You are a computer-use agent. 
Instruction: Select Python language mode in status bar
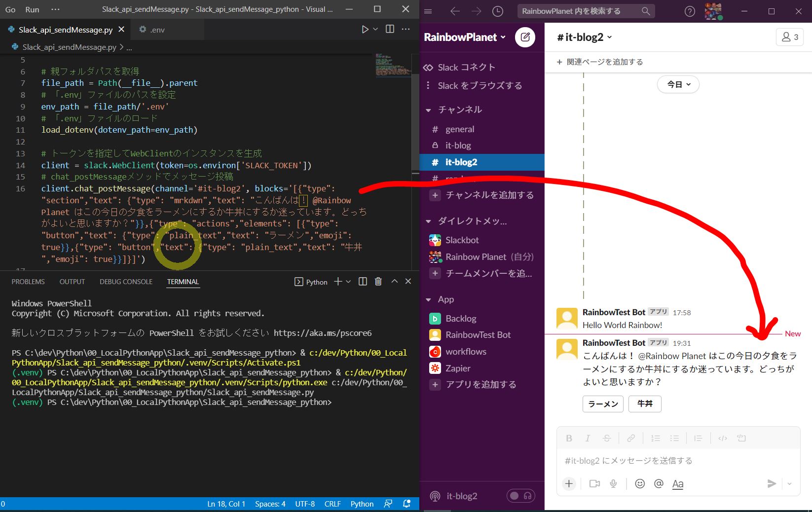tap(362, 504)
